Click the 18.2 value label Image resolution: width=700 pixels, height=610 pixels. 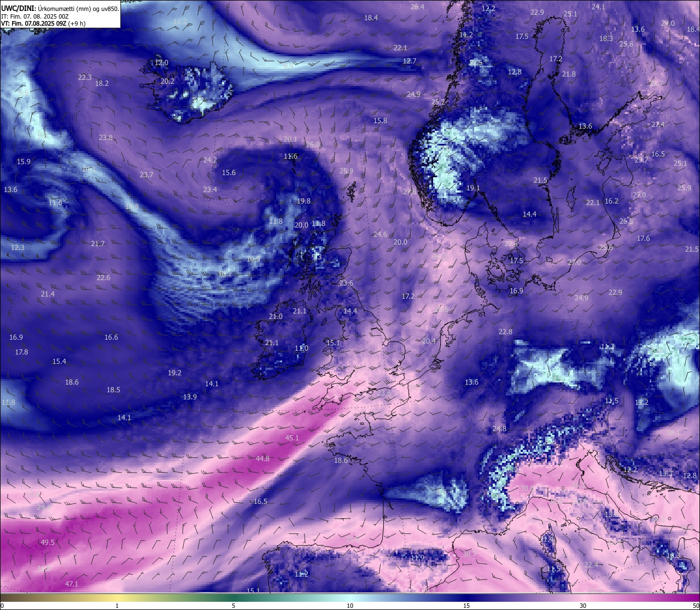[x=102, y=83]
